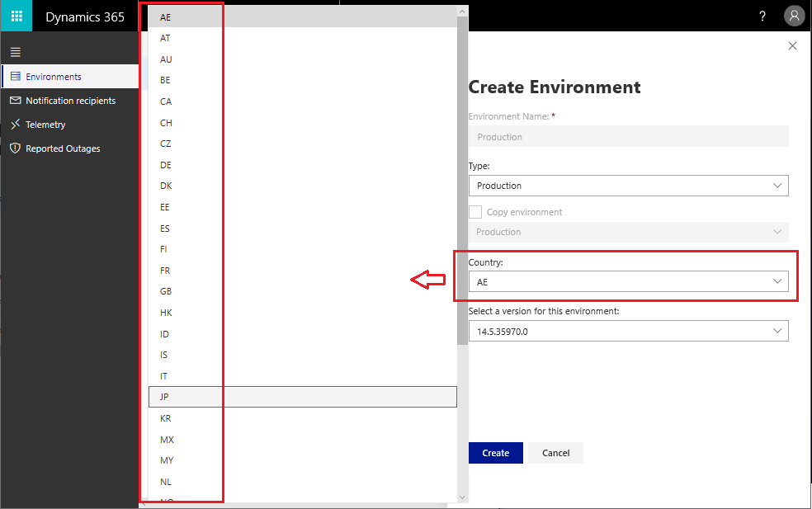This screenshot has height=509, width=812.
Task: Select MX in the country list
Action: (302, 440)
